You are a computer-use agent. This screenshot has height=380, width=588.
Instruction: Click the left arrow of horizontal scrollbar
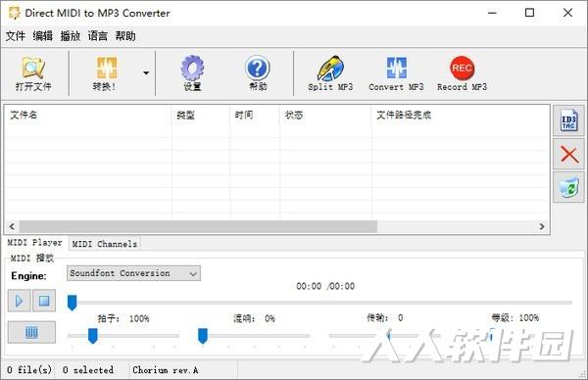12,226
